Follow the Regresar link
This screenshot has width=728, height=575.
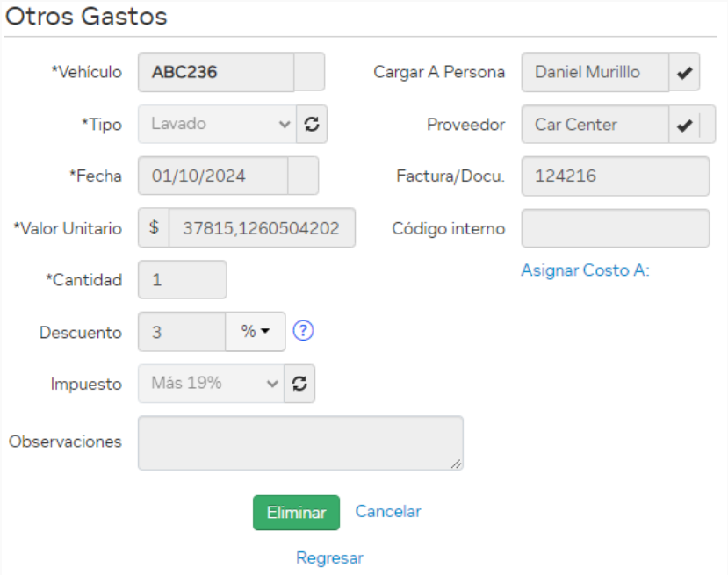pos(329,557)
